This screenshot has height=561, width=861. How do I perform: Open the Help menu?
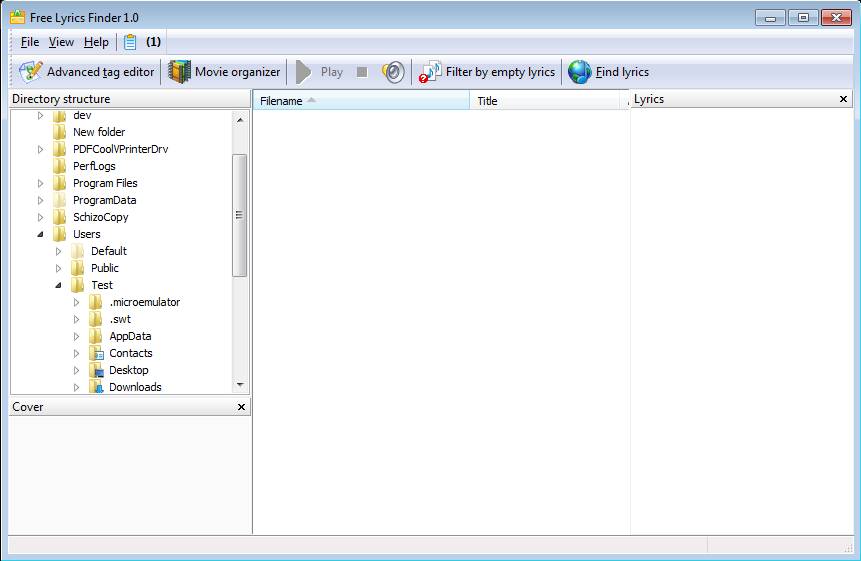(x=96, y=42)
